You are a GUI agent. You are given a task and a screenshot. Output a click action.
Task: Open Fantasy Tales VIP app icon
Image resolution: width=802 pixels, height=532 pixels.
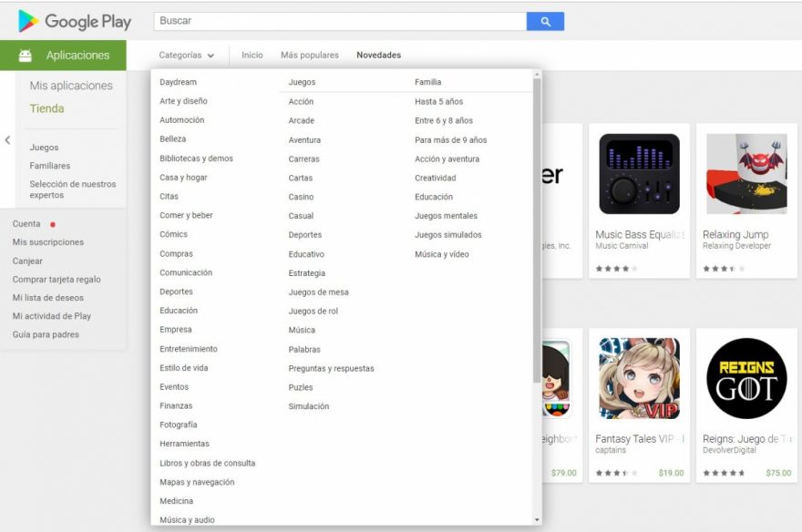(640, 379)
